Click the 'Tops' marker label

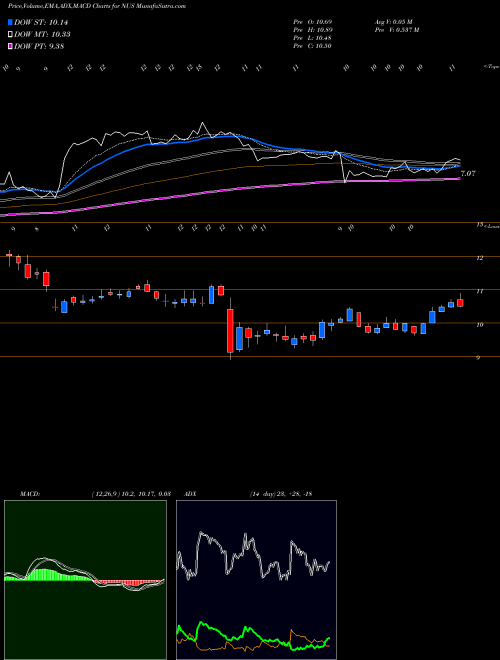click(x=491, y=67)
